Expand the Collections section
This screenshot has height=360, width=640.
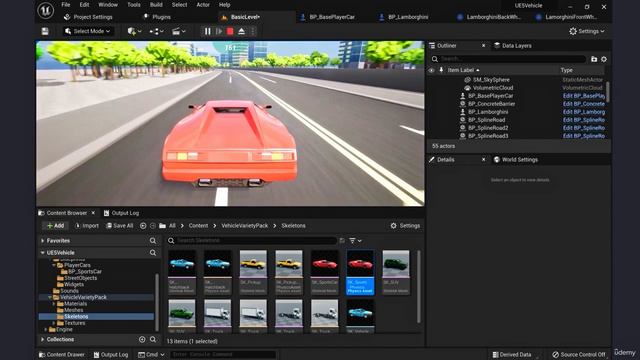click(42, 340)
